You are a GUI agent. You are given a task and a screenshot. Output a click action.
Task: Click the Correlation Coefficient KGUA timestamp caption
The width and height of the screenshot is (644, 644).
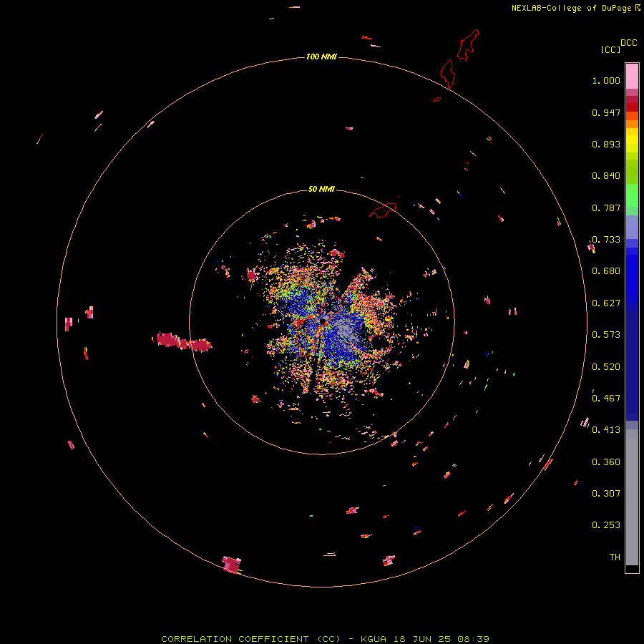pyautogui.click(x=325, y=639)
